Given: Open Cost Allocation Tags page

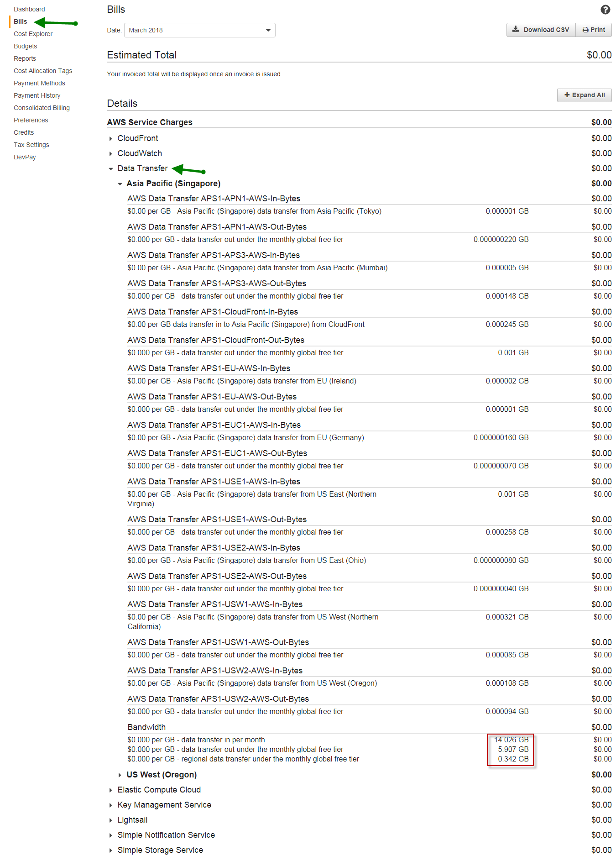Looking at the screenshot, I should (x=43, y=71).
